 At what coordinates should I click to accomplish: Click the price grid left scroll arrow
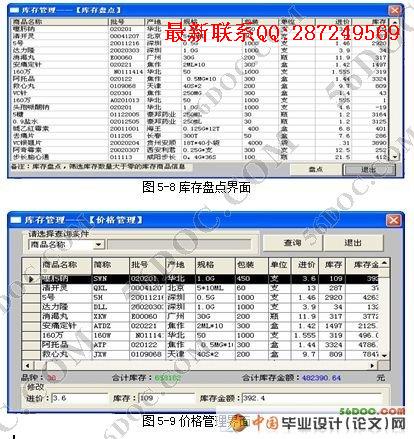point(27,366)
